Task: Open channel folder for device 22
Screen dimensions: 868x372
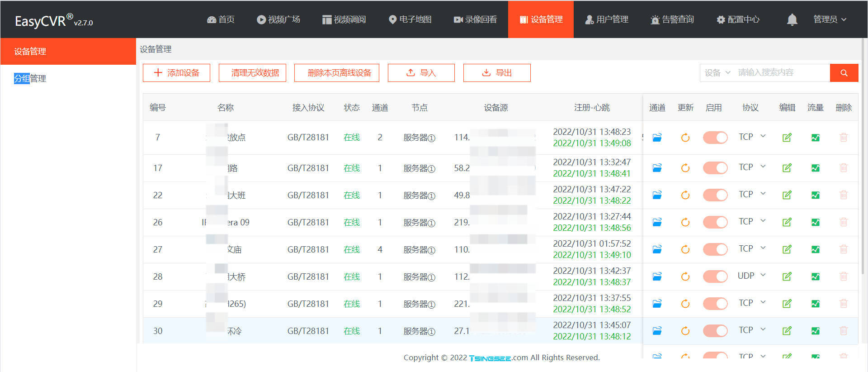Action: pos(657,196)
